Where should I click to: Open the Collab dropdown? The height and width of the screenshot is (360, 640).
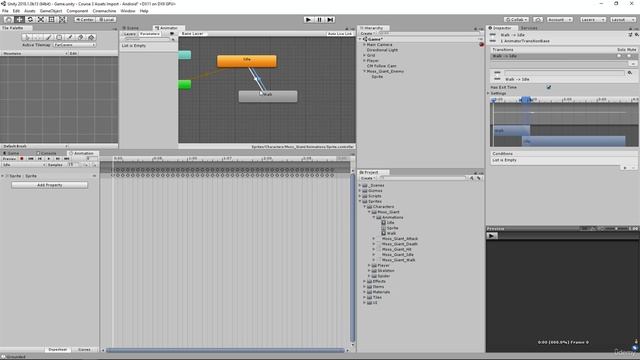[x=516, y=20]
